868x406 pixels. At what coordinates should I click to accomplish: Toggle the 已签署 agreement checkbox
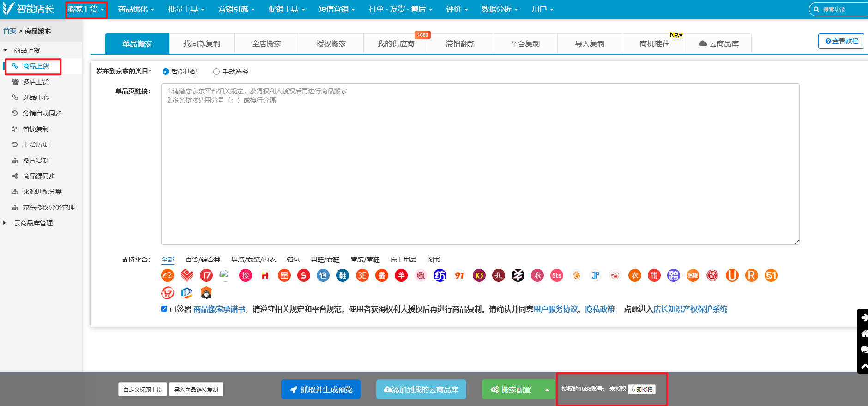pos(164,309)
